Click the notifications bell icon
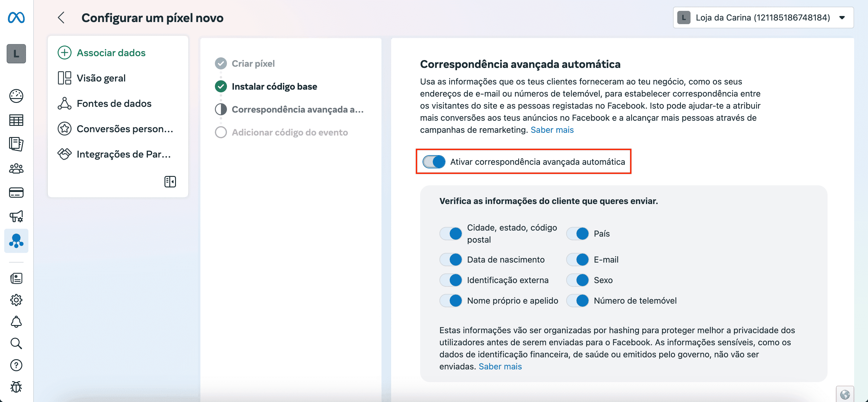Screen dimensions: 868x402 point(16,322)
